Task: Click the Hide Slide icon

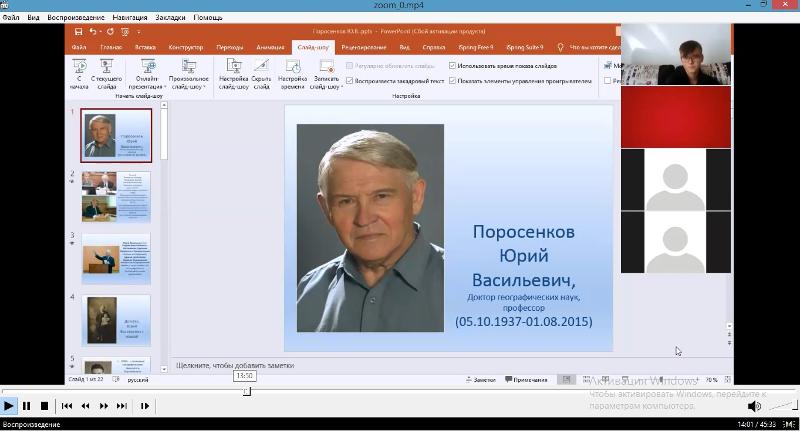Action: tap(261, 73)
